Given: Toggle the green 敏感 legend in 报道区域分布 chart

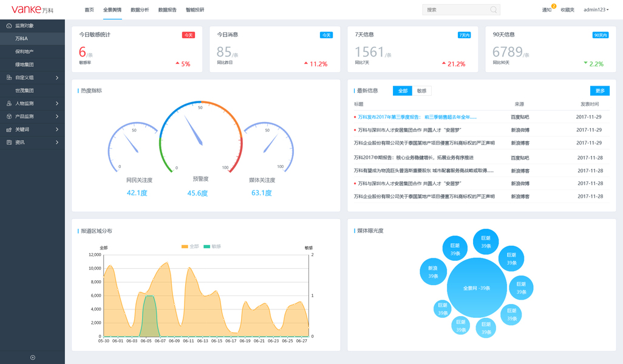Looking at the screenshot, I should tap(212, 246).
